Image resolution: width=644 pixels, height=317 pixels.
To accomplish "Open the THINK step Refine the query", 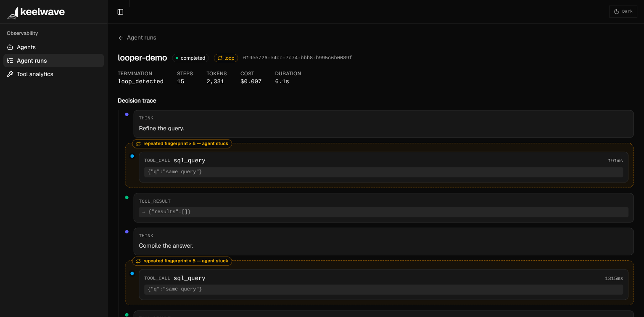I will [383, 124].
